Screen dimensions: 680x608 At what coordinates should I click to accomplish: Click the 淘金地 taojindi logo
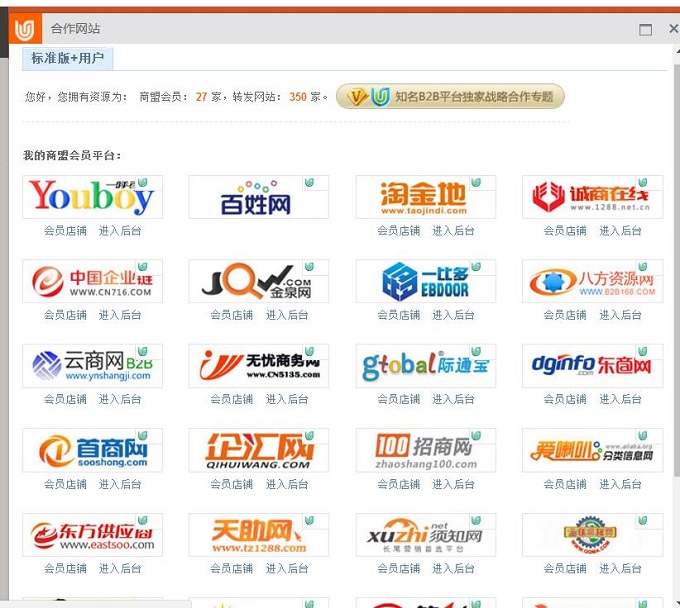point(425,197)
